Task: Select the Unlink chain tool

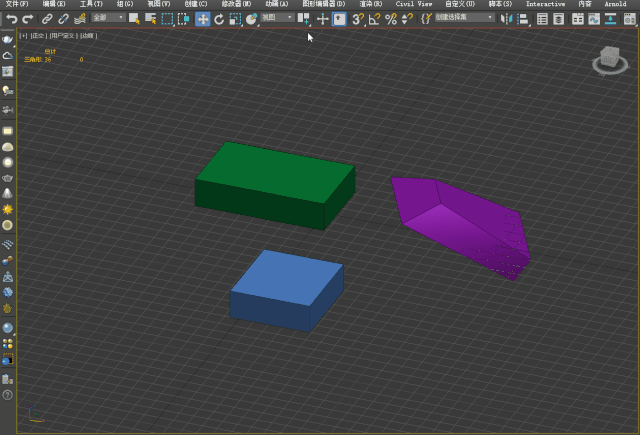Action: coord(63,19)
